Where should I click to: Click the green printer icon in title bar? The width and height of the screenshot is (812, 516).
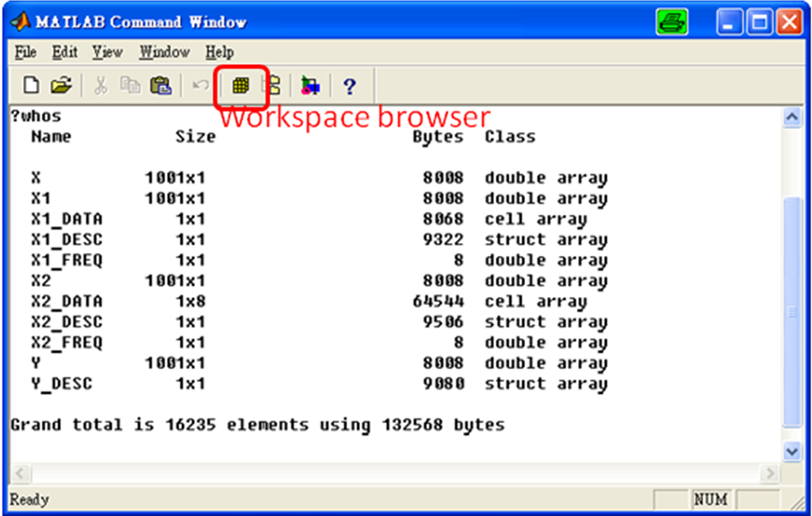[671, 22]
